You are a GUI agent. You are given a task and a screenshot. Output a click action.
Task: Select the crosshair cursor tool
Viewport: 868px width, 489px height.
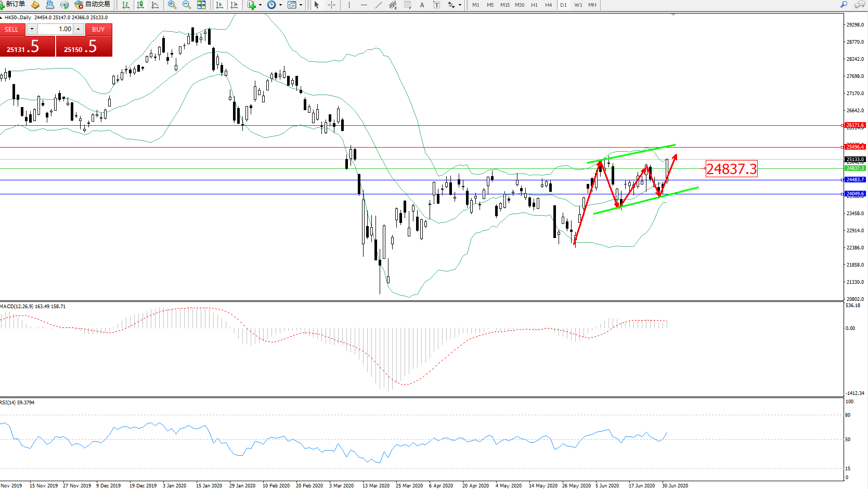tap(331, 5)
